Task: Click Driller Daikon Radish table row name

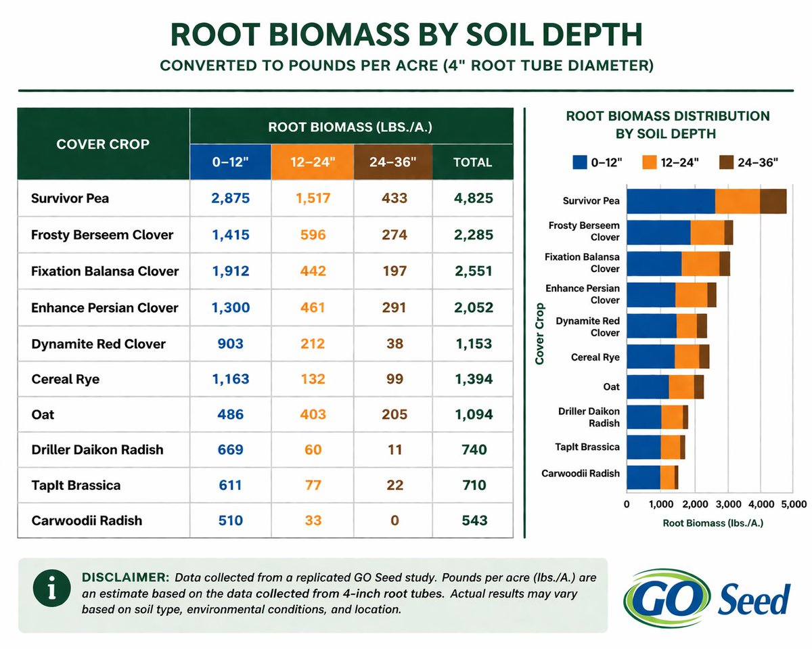Action: point(97,449)
